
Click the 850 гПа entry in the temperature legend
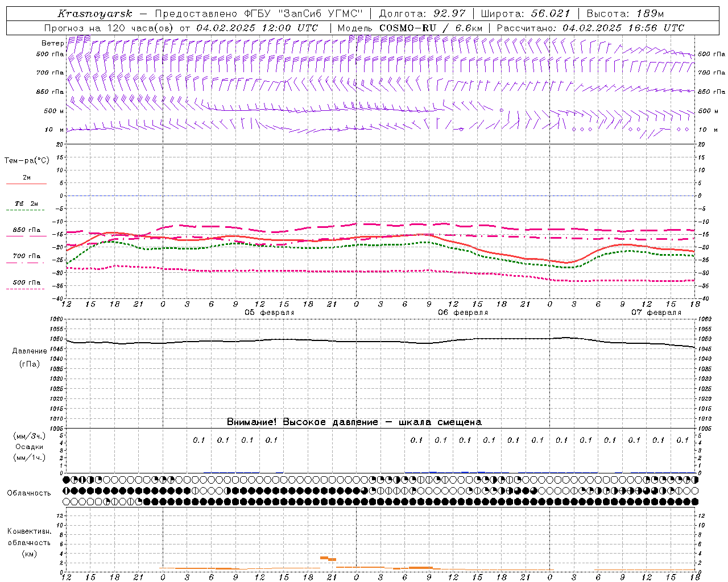(26, 230)
